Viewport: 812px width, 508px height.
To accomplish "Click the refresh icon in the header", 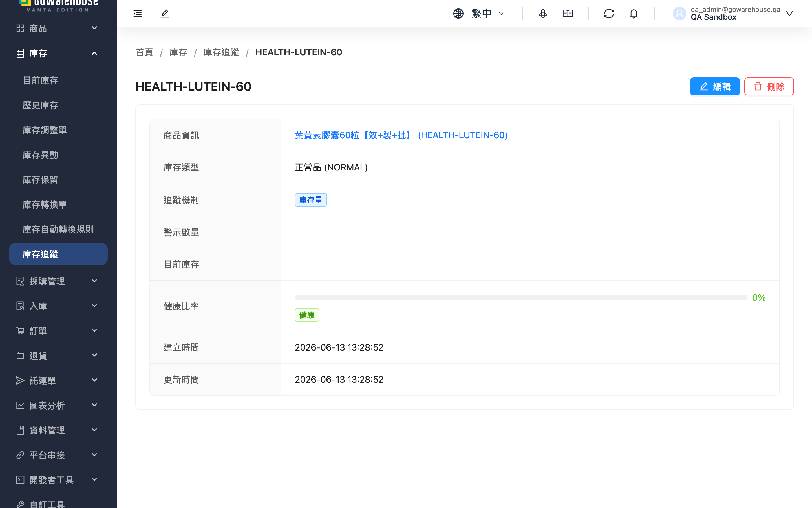I will coord(609,14).
